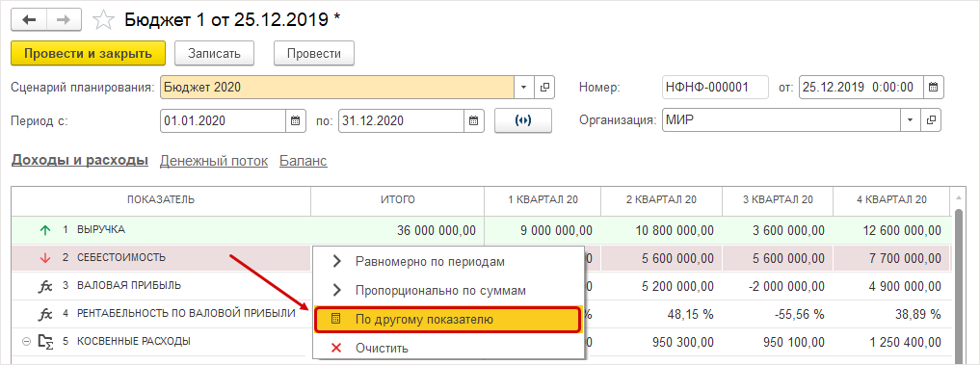Click the Бюджет 2020 scenario field
Screen dimensions: 980x365
[x=337, y=88]
